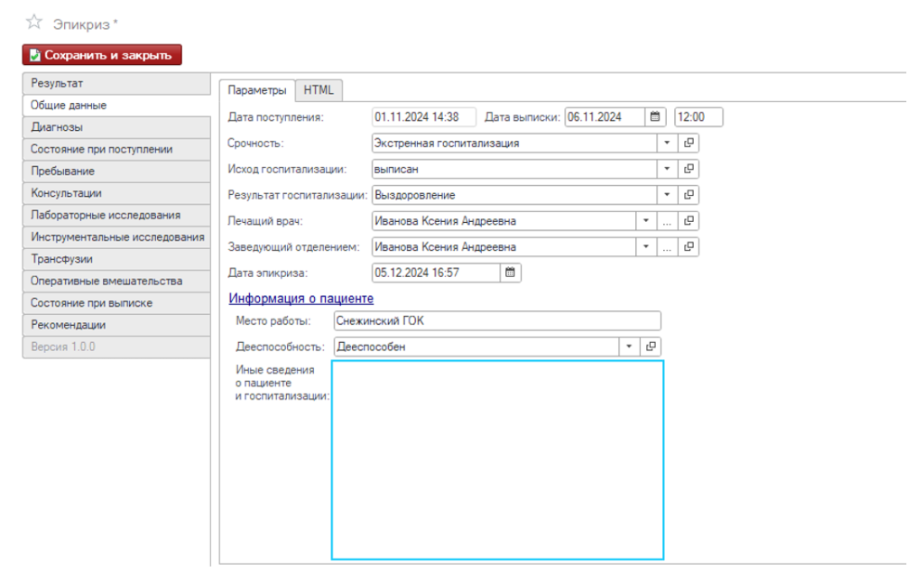924x574 pixels.
Task: Click the Версия 1.0.0 entry
Action: coord(116,347)
